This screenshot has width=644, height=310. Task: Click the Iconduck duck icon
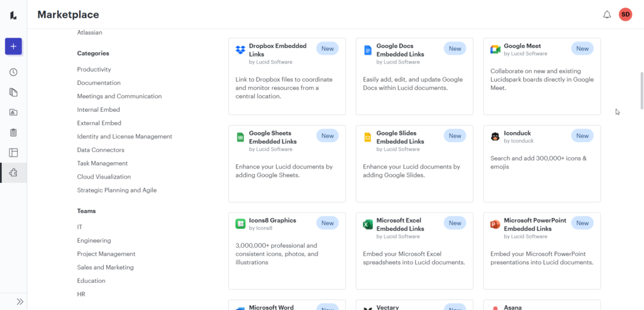pyautogui.click(x=496, y=136)
